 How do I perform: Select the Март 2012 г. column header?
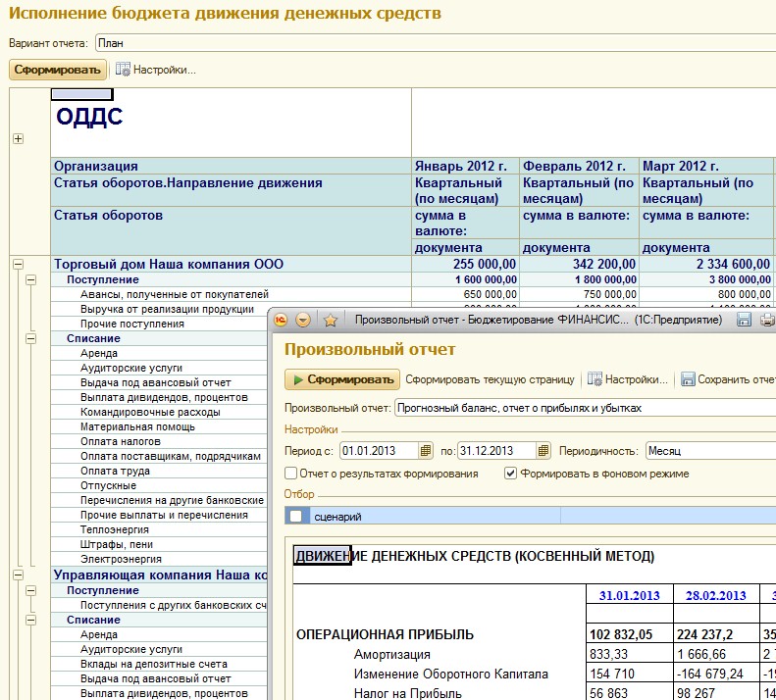coord(706,166)
